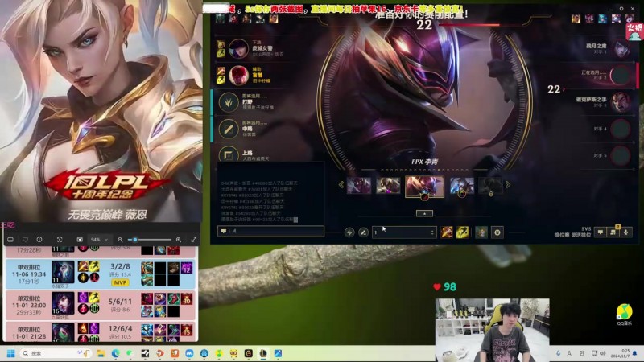Screen dimensions: 644x362
Task: Click the edit rune page pencil icon
Action: (x=363, y=232)
